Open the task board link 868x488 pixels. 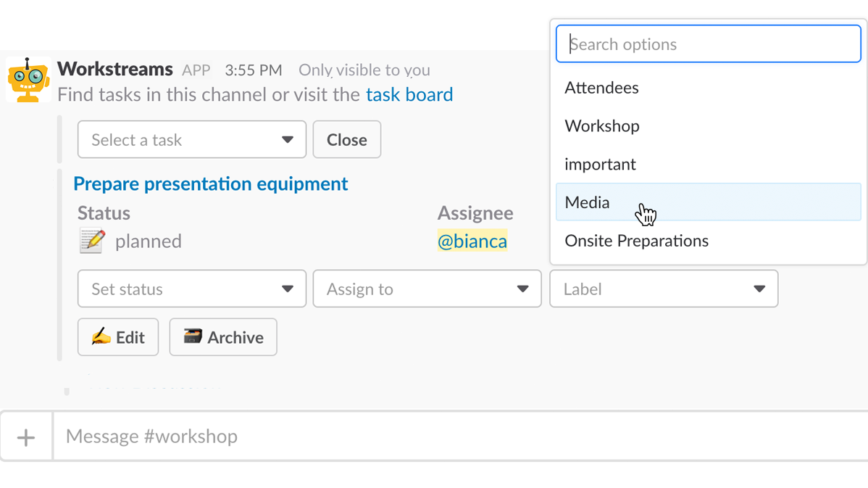point(409,94)
